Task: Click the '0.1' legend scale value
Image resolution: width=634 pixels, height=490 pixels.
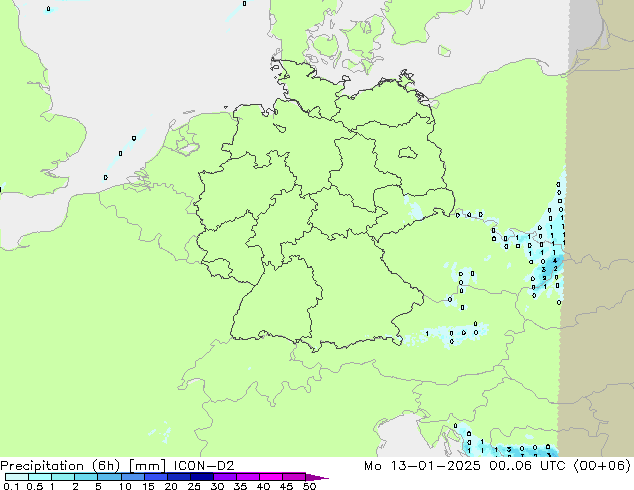Action: tap(11, 486)
